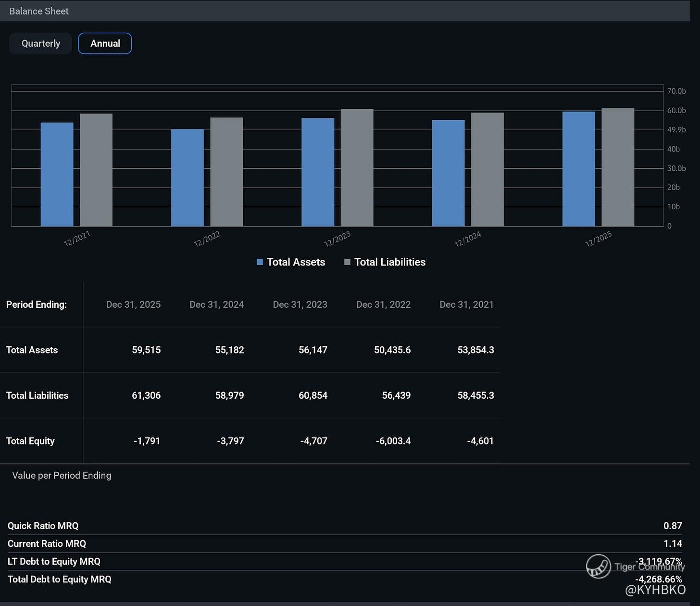Click the 49.9b y-axis label

tap(676, 130)
